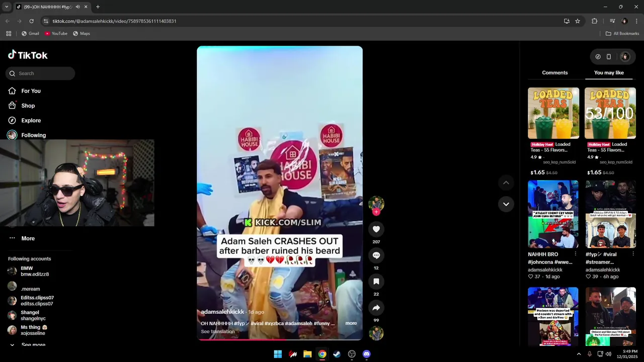Click the TikTok search field
The image size is (644, 362).
pyautogui.click(x=40, y=73)
